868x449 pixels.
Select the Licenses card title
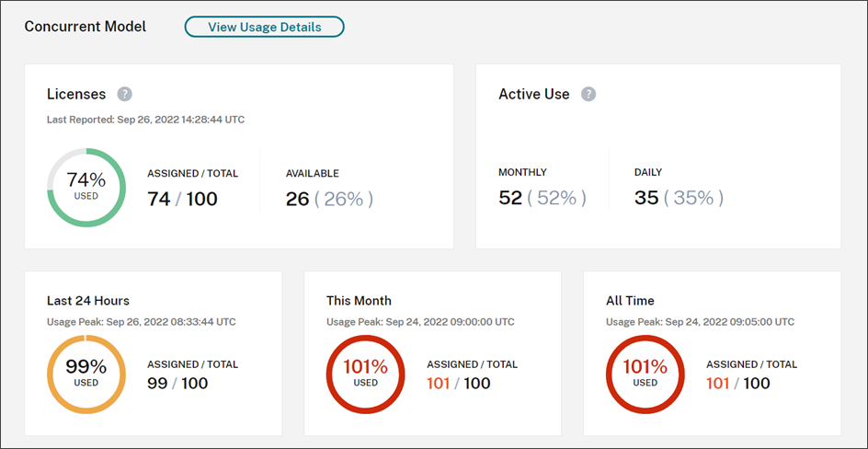coord(76,94)
